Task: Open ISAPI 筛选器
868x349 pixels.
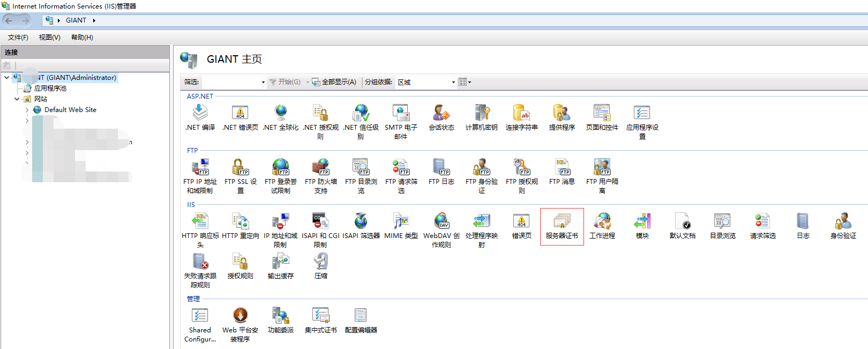Action: click(x=361, y=226)
